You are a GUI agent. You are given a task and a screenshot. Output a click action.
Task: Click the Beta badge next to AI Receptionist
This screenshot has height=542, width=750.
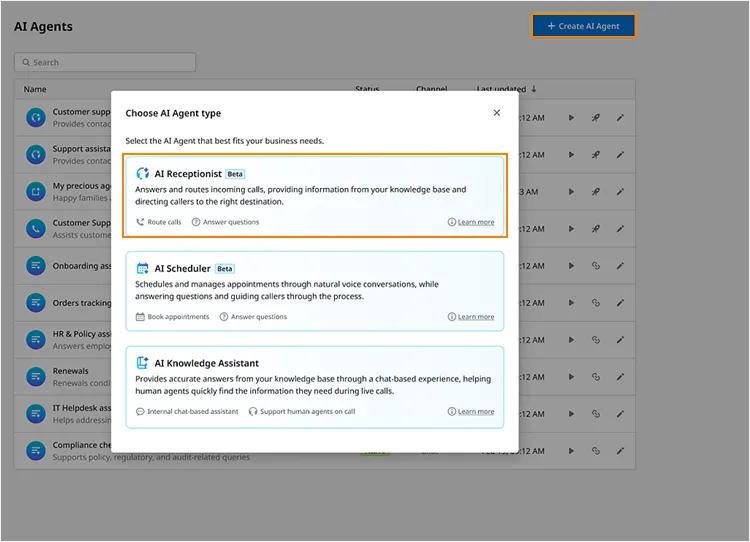point(235,174)
